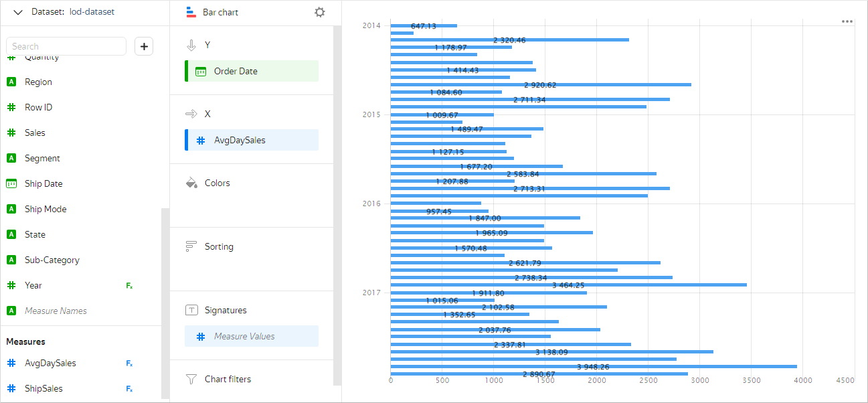Screen dimensions: 868x403
Task: Click the plus button to add a field
Action: (x=144, y=46)
